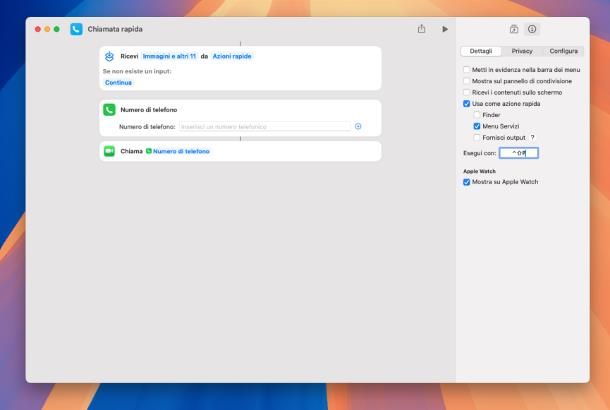This screenshot has height=410, width=610.
Task: Click the Chiama action label
Action: 131,151
